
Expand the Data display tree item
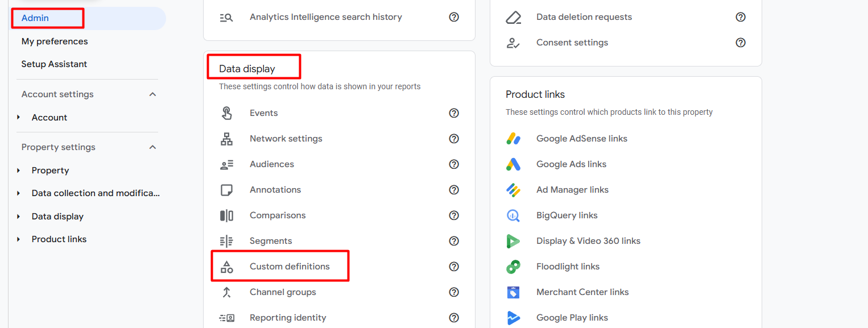[x=19, y=217]
